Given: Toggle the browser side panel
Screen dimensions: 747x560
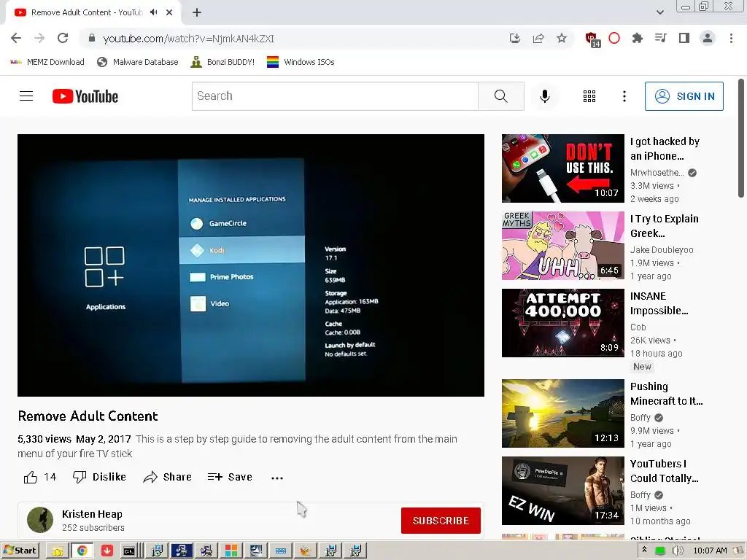Looking at the screenshot, I should 684,38.
